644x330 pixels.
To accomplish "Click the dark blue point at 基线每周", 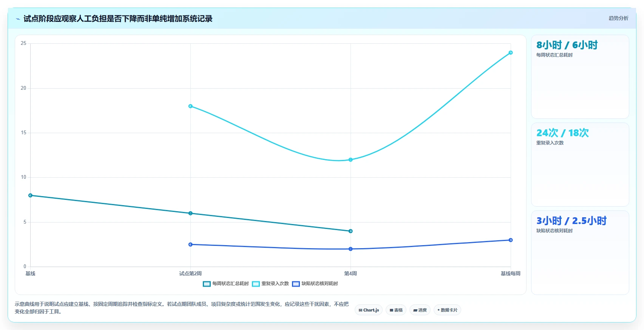I will point(511,240).
